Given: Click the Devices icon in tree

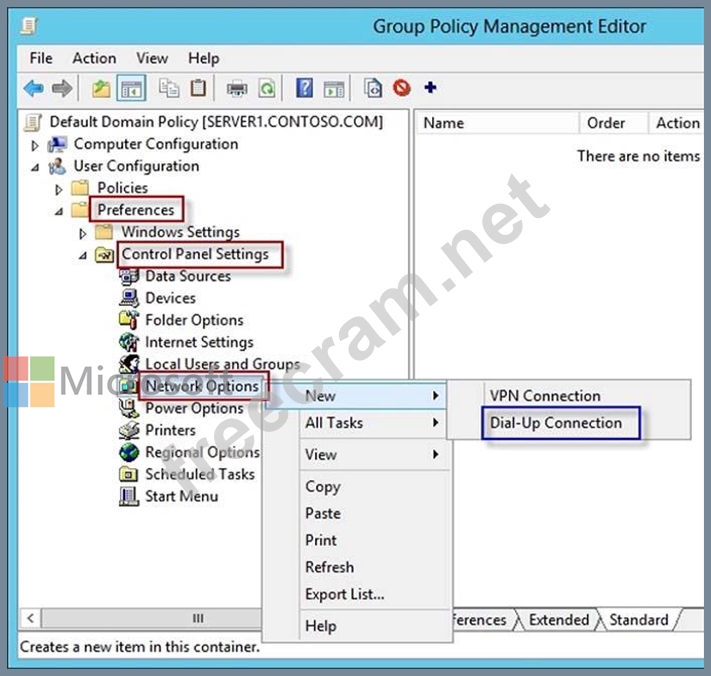Looking at the screenshot, I should coord(129,298).
